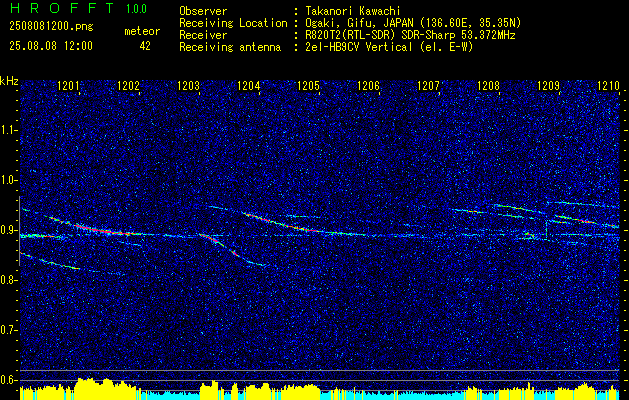Click the Observer label
Image resolution: width=629 pixels, height=400 pixels.
click(x=203, y=11)
